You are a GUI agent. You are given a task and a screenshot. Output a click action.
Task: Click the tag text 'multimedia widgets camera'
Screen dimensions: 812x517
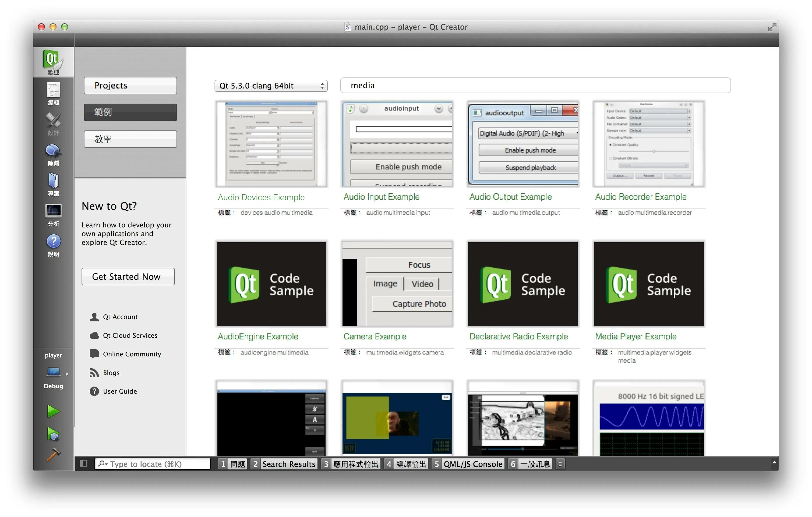pyautogui.click(x=405, y=352)
